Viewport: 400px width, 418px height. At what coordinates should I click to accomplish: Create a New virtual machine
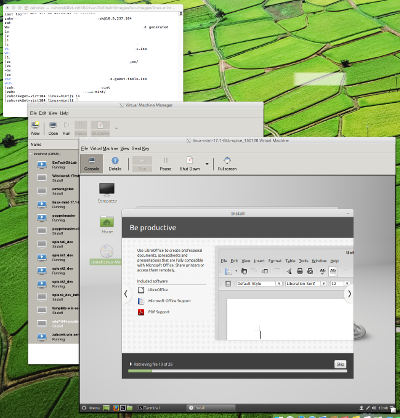pos(35,128)
